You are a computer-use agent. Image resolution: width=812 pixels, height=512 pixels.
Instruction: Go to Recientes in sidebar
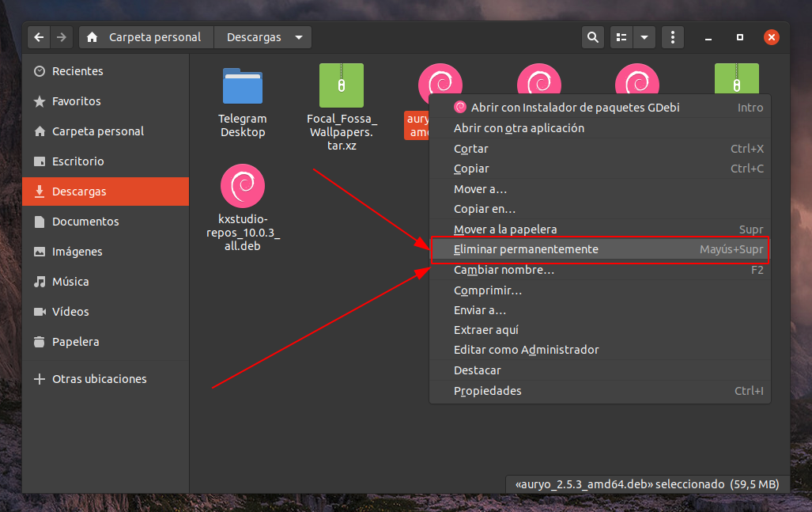point(77,71)
